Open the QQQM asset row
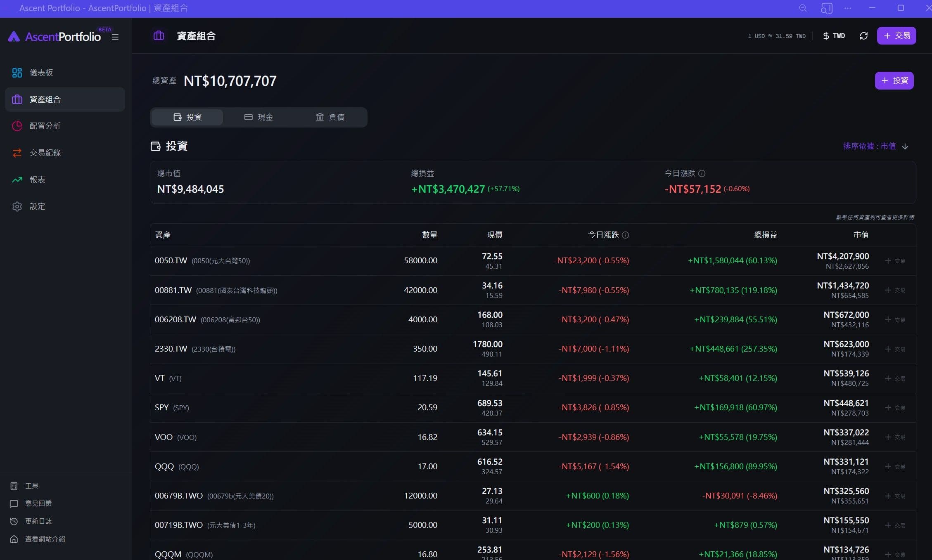 click(x=533, y=551)
